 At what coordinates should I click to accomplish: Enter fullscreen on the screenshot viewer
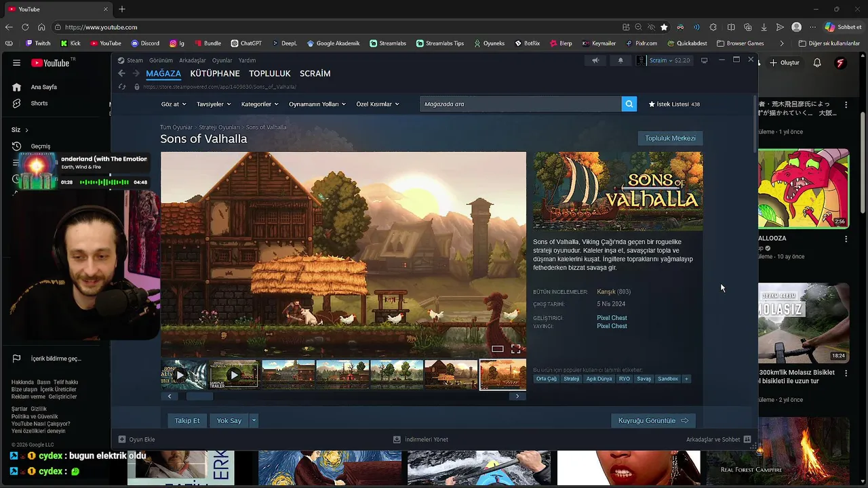click(x=516, y=349)
